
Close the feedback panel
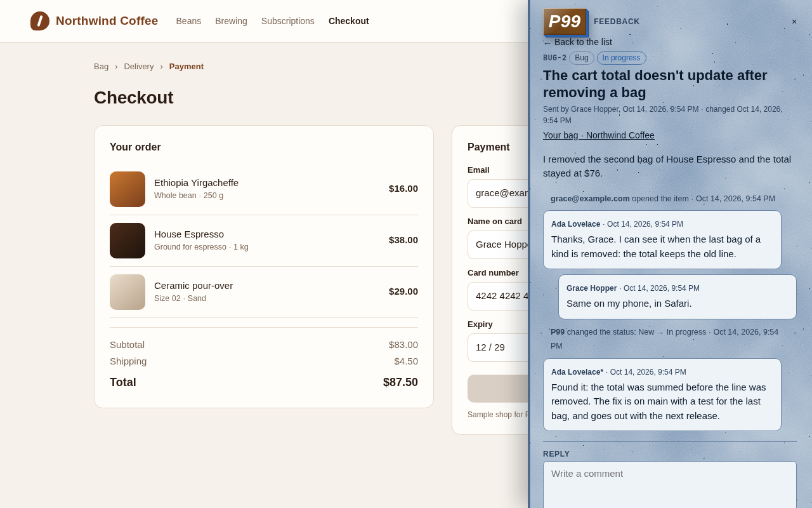coord(794,22)
